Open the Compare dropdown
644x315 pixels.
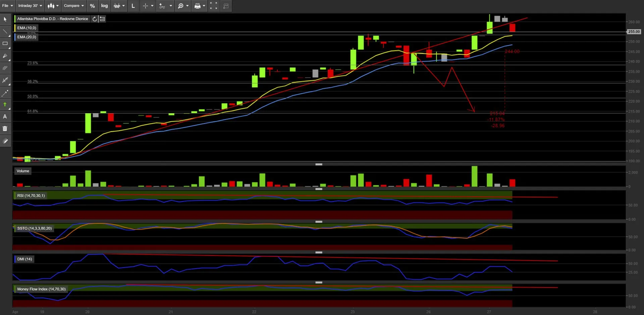click(x=74, y=6)
